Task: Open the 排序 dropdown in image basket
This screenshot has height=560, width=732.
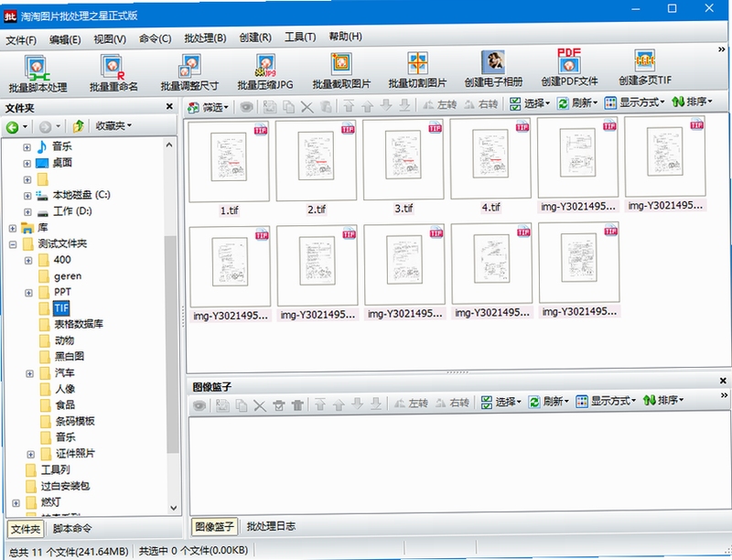Action: click(x=663, y=400)
